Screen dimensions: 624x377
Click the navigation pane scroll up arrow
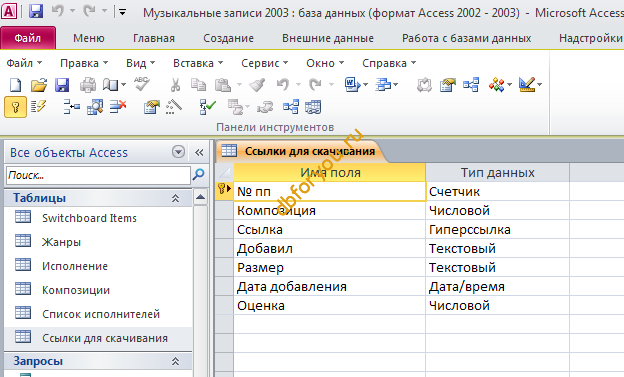(x=201, y=197)
